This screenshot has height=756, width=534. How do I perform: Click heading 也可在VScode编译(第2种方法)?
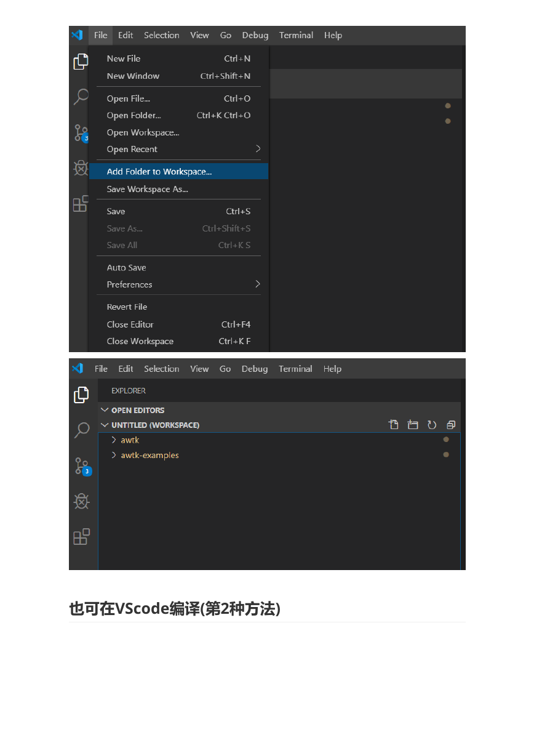[175, 609]
